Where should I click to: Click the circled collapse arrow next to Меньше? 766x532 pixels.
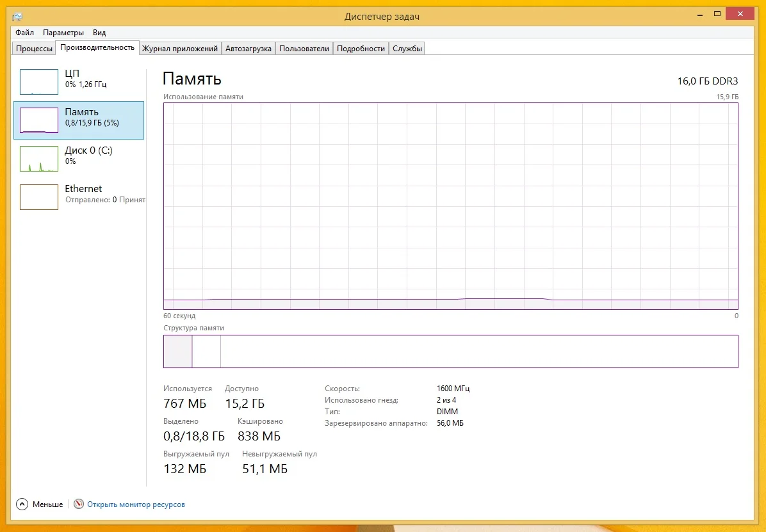point(22,504)
